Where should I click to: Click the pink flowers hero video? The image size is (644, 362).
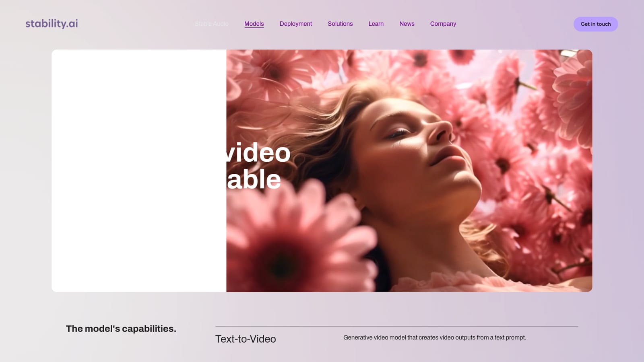point(409,171)
